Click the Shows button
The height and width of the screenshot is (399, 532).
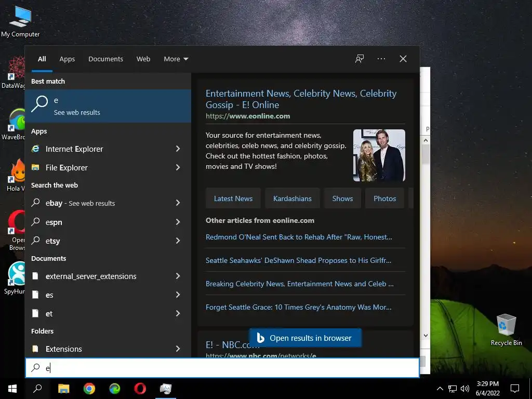point(342,198)
